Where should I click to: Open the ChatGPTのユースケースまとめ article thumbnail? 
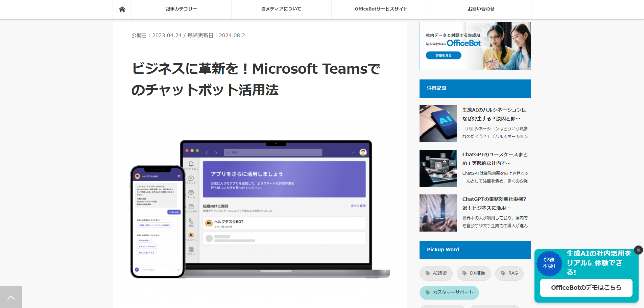[438, 168]
